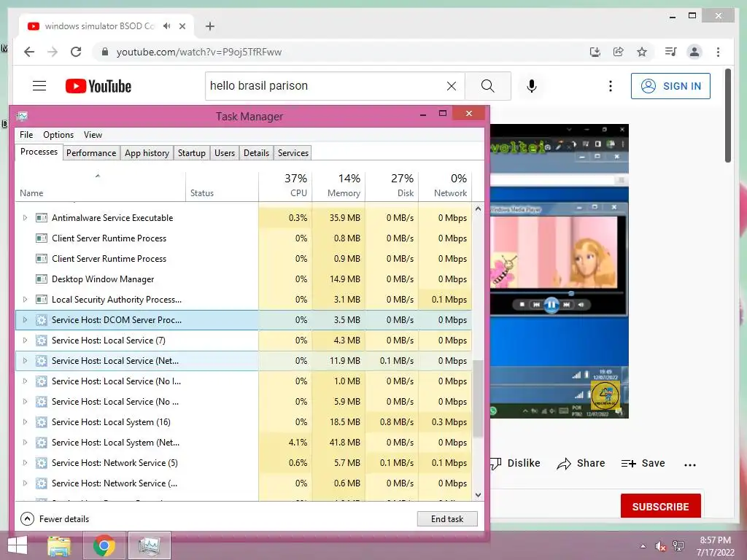Viewport: 747px width, 560px height.
Task: Click the Chrome address bar URL
Action: [198, 52]
